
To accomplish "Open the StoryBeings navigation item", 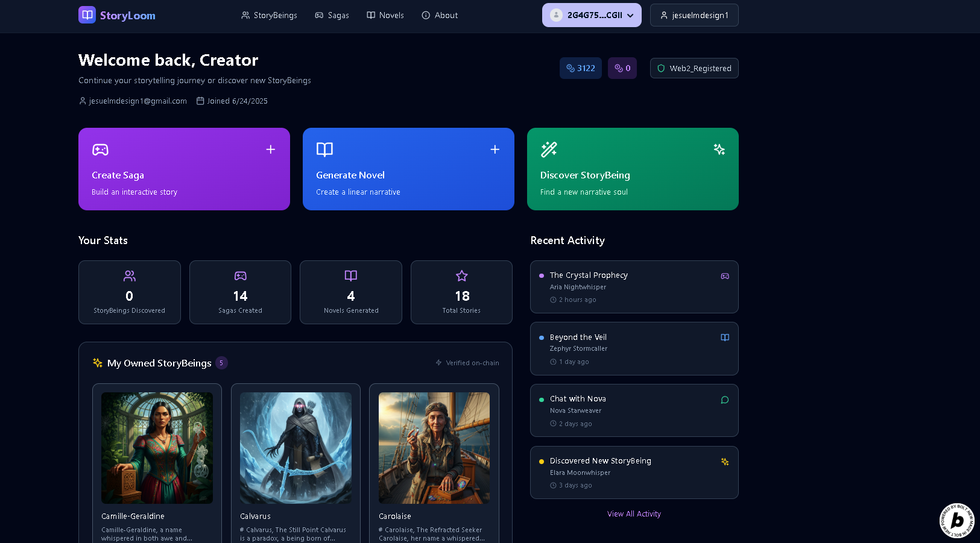I will pos(269,15).
